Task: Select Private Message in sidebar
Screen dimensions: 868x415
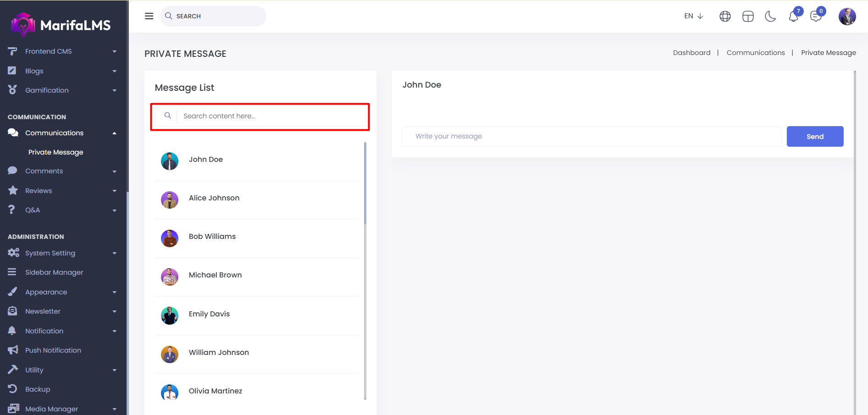Action: [55, 152]
